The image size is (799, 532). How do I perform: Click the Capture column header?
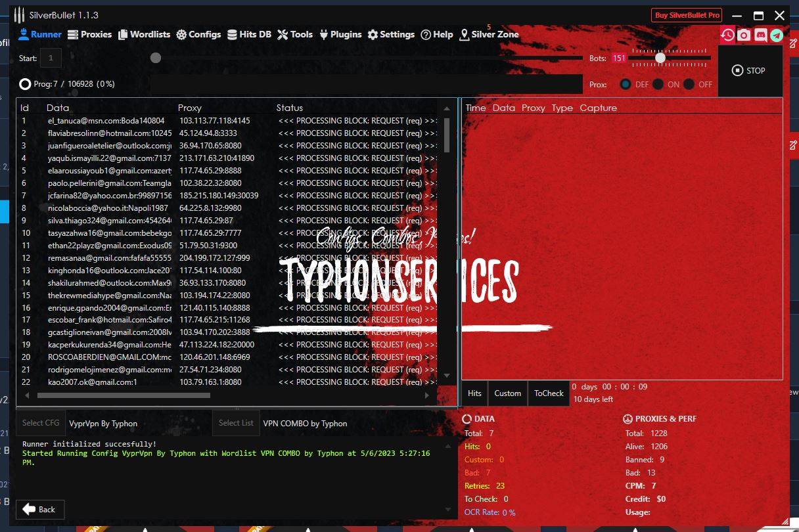[598, 108]
